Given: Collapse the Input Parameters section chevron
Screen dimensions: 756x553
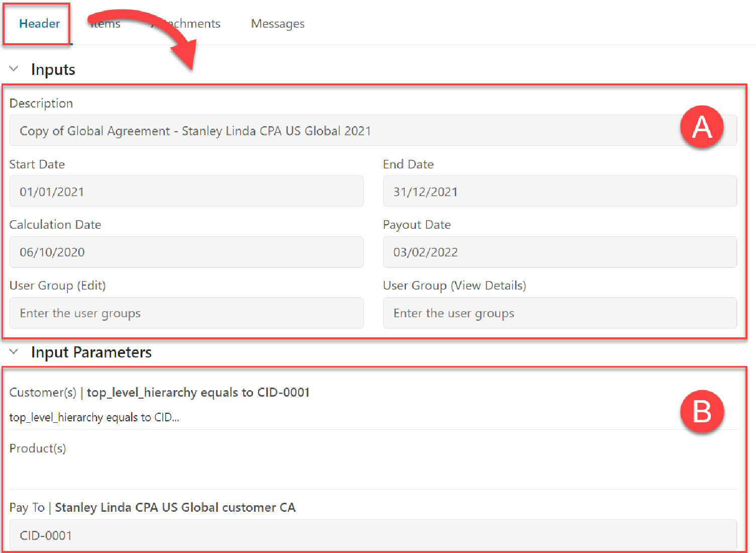Looking at the screenshot, I should coord(14,352).
